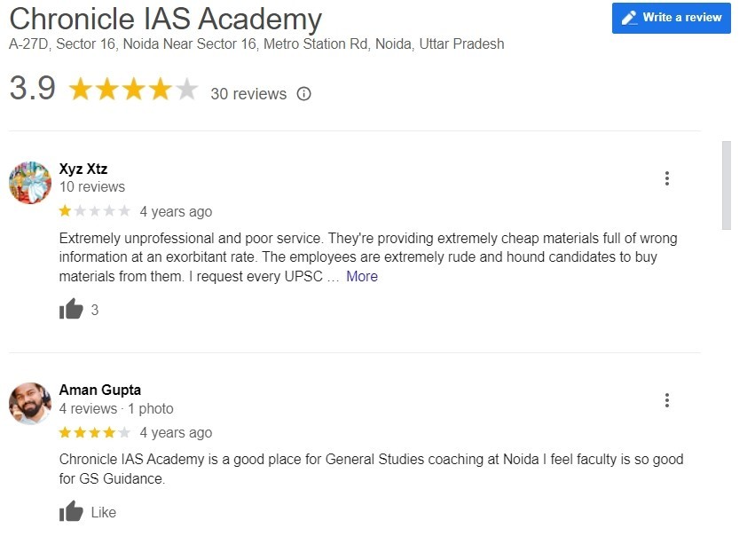755x560 pixels.
Task: Click the 10 reviews text under Xyz Xtz
Action: pos(92,187)
